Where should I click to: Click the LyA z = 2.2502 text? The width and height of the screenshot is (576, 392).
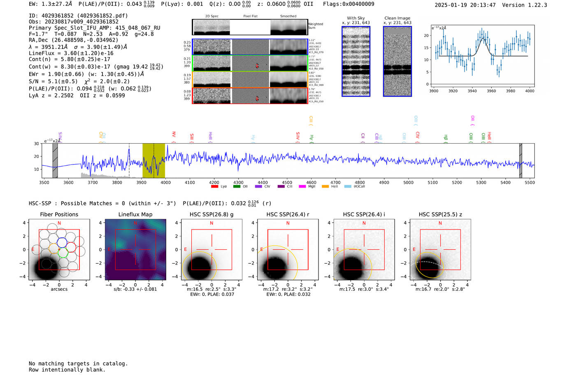(x=51, y=95)
